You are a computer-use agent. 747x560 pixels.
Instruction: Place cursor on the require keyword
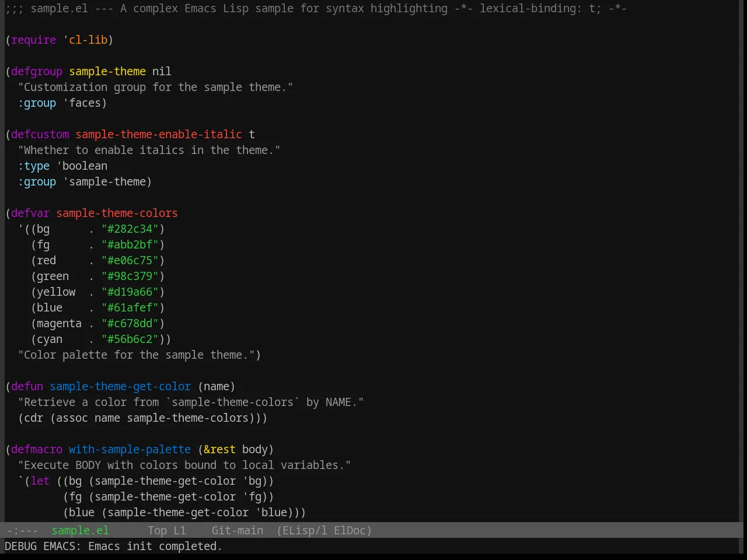click(x=34, y=40)
